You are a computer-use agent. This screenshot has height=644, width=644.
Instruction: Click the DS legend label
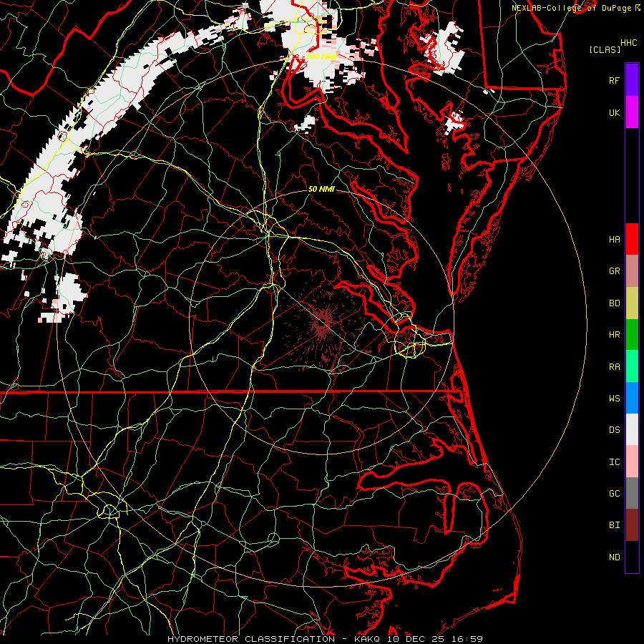[614, 430]
